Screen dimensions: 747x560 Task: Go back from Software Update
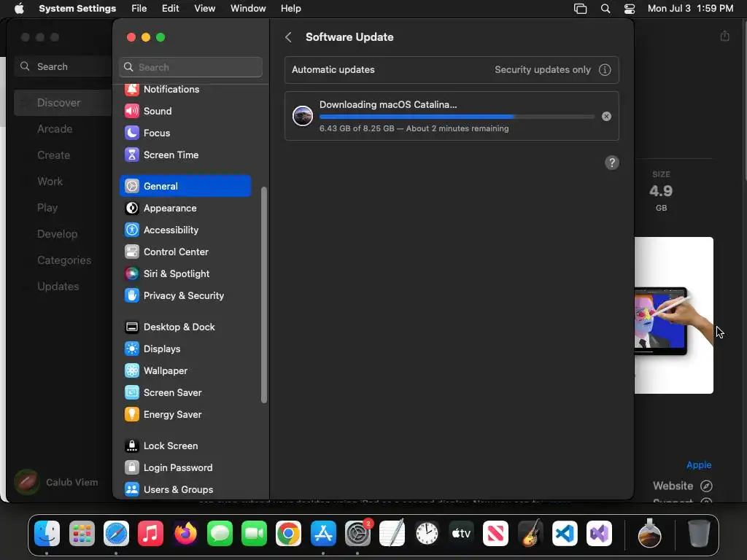coord(288,37)
